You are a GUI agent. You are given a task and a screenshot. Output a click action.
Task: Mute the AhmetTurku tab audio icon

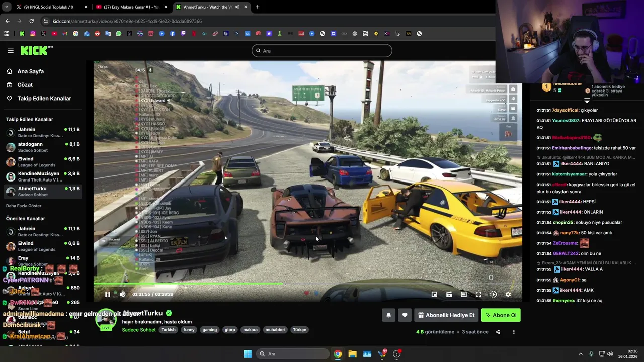(237, 7)
